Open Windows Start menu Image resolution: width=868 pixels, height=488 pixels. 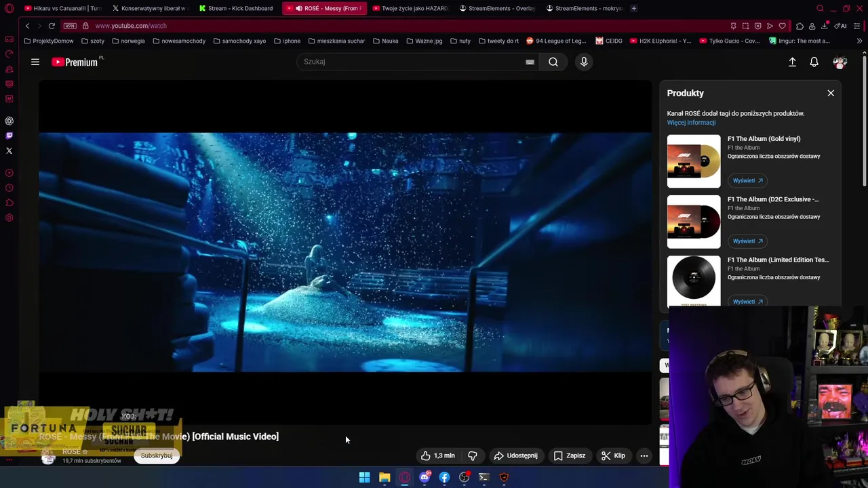tap(364, 477)
